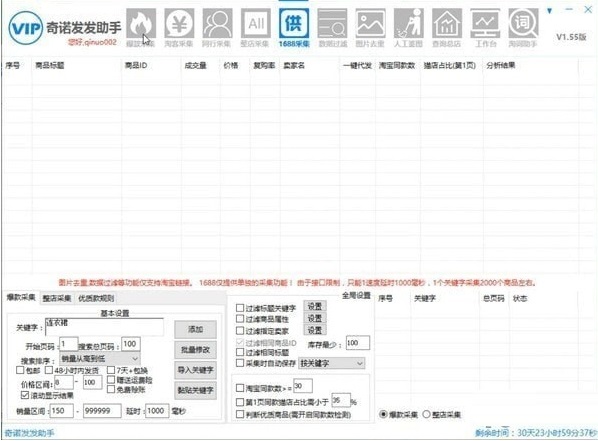This screenshot has width=598, height=441.
Task: Select the 淘客采集 yen icon
Action: (179, 24)
